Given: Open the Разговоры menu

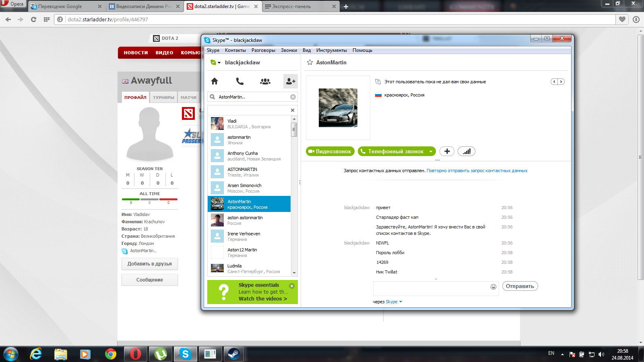Looking at the screenshot, I should tap(263, 50).
